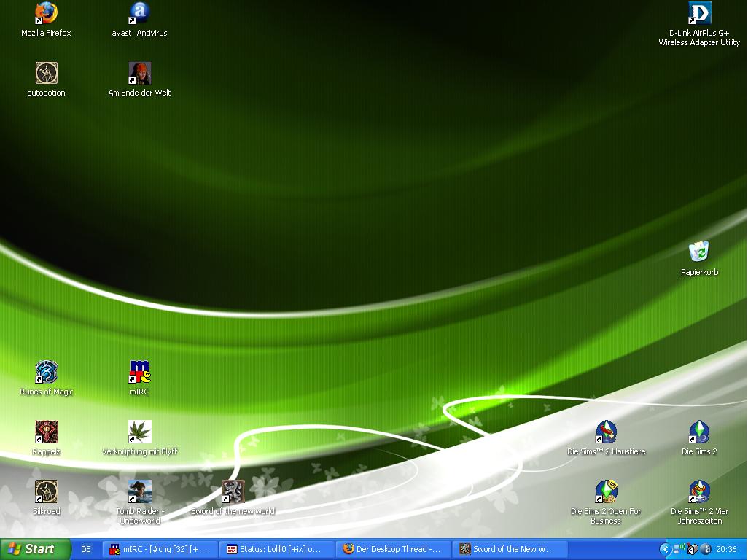Click the Rappelz game icon
The width and height of the screenshot is (748, 560).
tap(46, 432)
